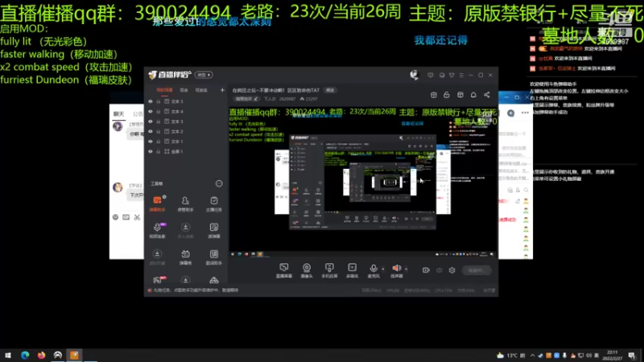Screen dimensions: 644x362
Task: Click the download-arrow tool left of 弹幕秀
Action: point(157,257)
